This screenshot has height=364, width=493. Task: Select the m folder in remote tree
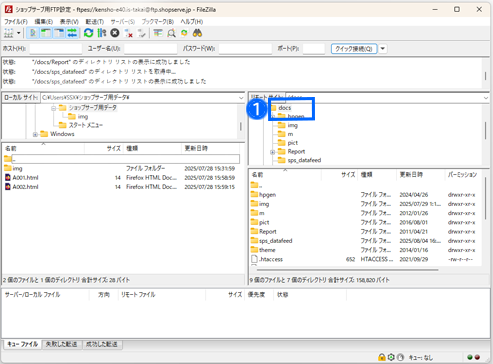click(290, 134)
